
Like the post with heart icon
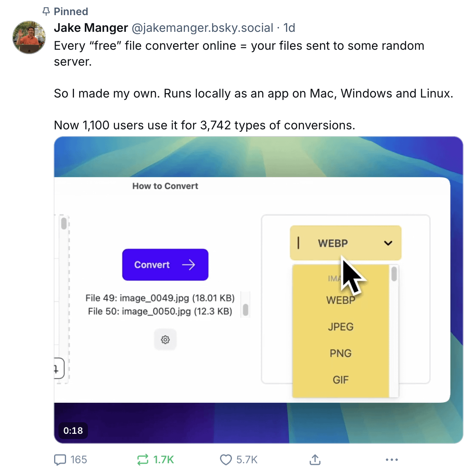click(226, 460)
